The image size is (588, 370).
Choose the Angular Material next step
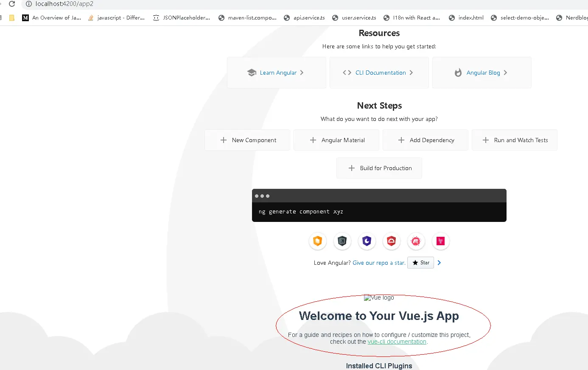pyautogui.click(x=336, y=140)
